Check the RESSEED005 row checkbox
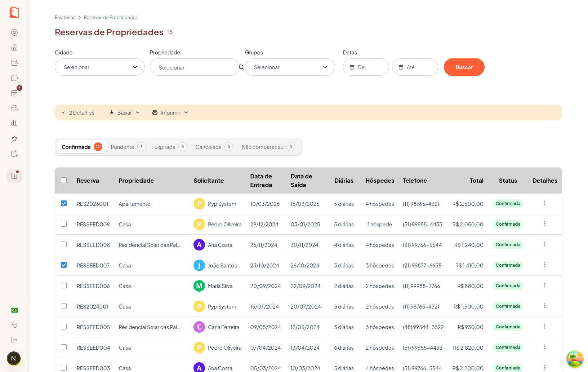The height and width of the screenshot is (372, 588). click(x=64, y=327)
